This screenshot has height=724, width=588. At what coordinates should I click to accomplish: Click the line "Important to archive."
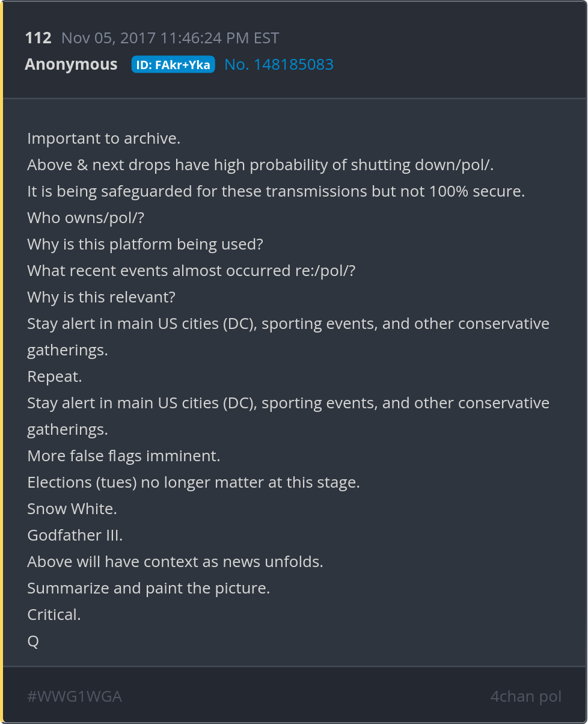point(104,138)
